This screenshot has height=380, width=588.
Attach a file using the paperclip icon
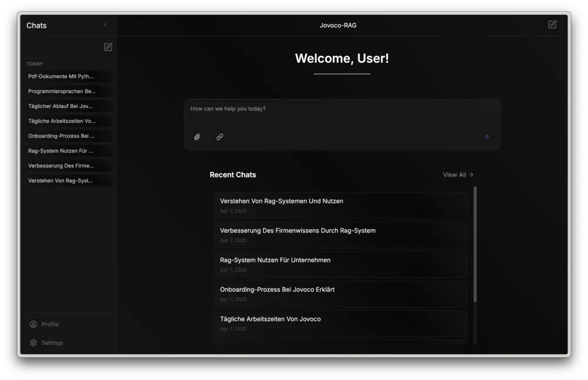197,137
